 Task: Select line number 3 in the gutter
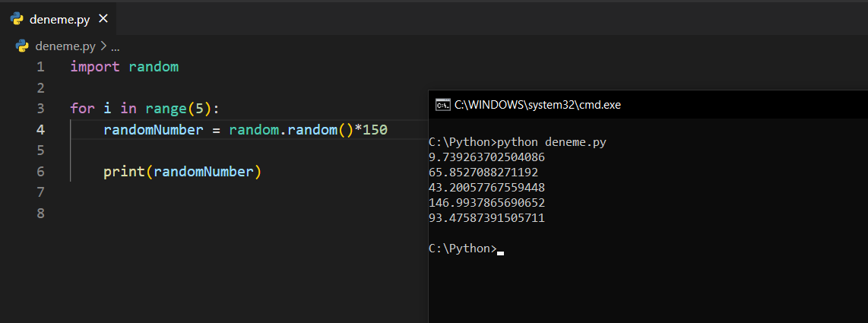point(40,108)
